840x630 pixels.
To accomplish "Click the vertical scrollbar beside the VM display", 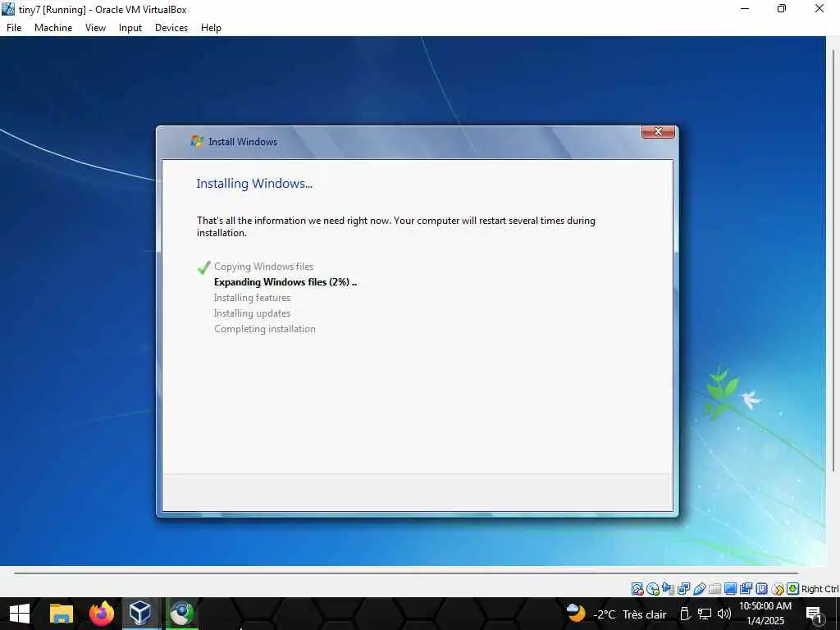I will click(833, 261).
